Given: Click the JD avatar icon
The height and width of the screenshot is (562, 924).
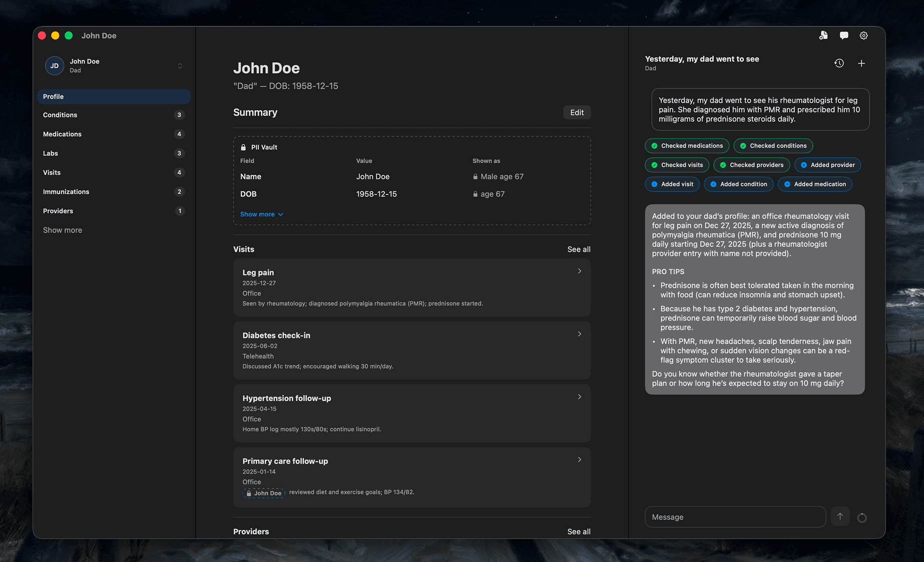Looking at the screenshot, I should click(55, 66).
